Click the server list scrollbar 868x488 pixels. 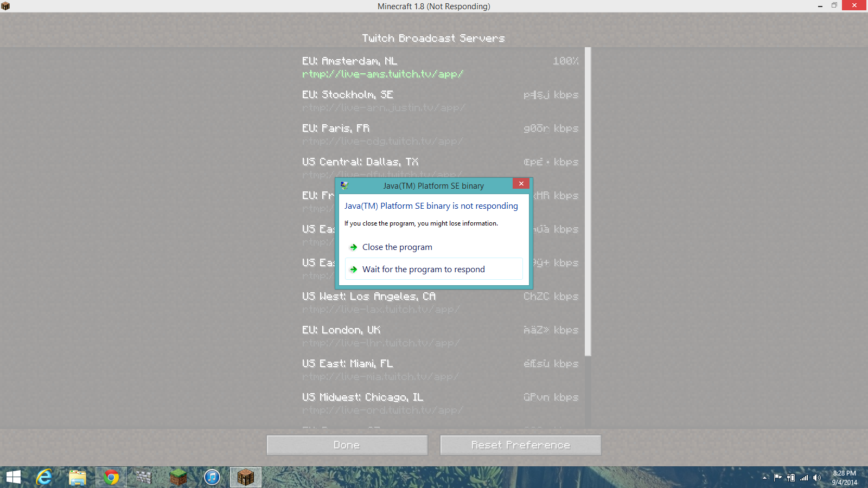588,202
